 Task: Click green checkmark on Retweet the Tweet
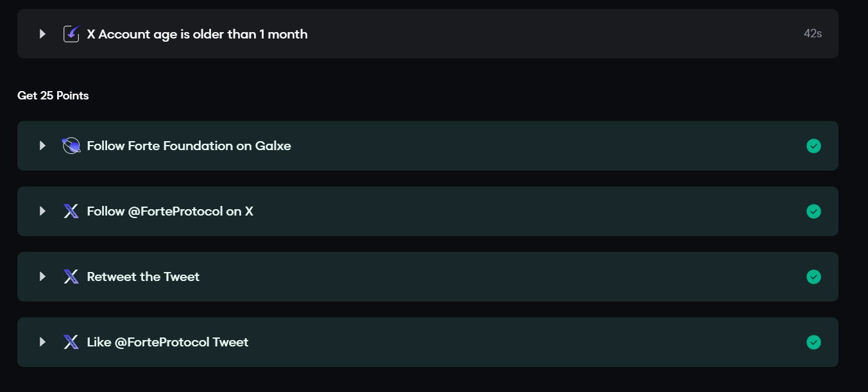coord(813,277)
